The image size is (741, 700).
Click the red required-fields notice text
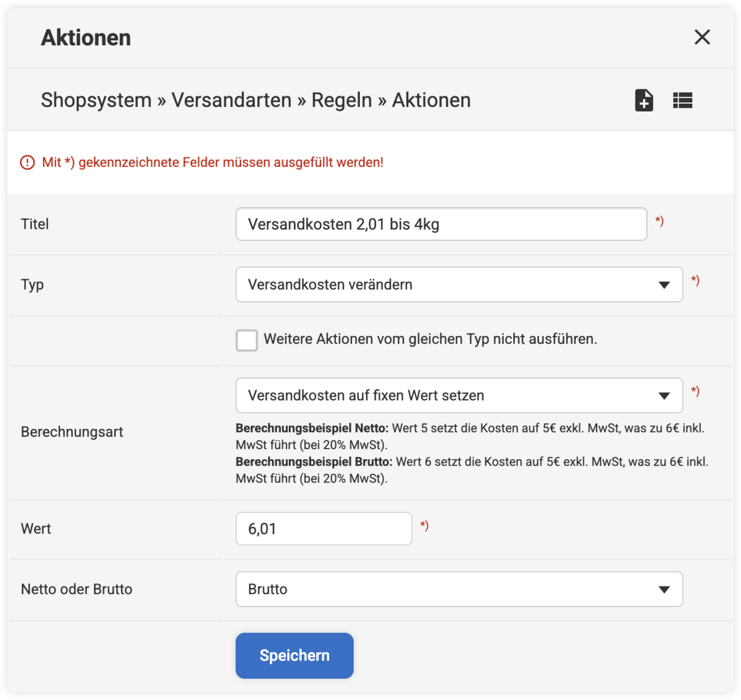(212, 162)
